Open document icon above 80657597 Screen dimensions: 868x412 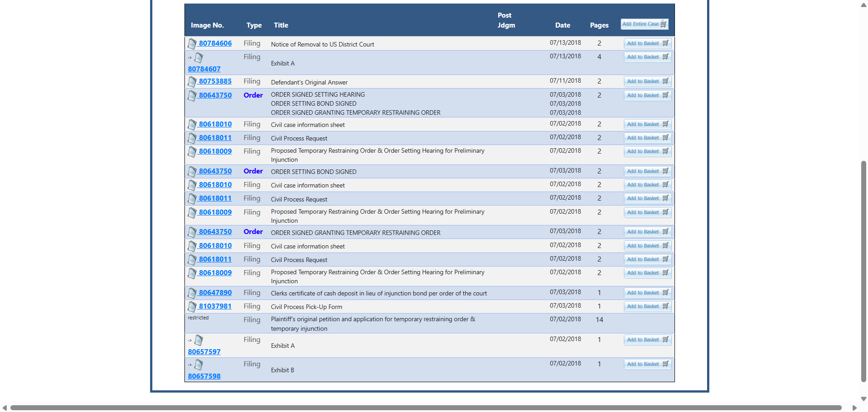[x=198, y=341]
